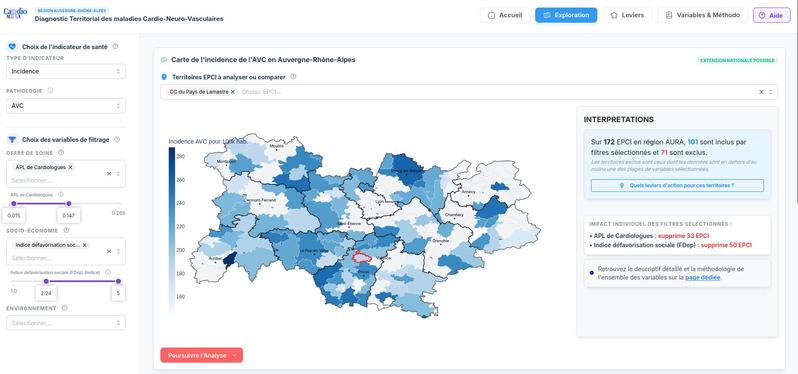Screen dimensions: 798x374
Task: Expand the Environnement selector dropdown
Action: (66, 323)
